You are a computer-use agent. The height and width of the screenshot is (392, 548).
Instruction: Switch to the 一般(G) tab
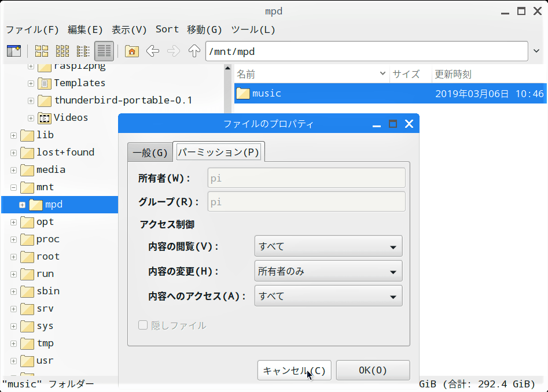(x=150, y=153)
